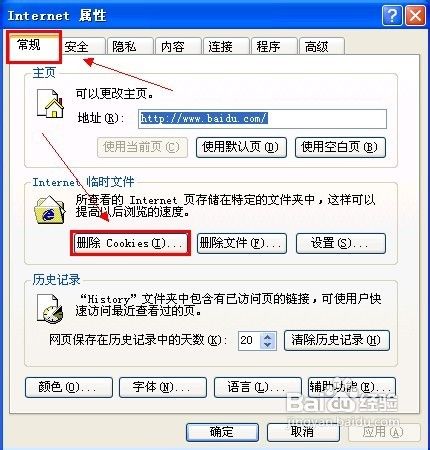Click the History clock document icon

[50, 308]
